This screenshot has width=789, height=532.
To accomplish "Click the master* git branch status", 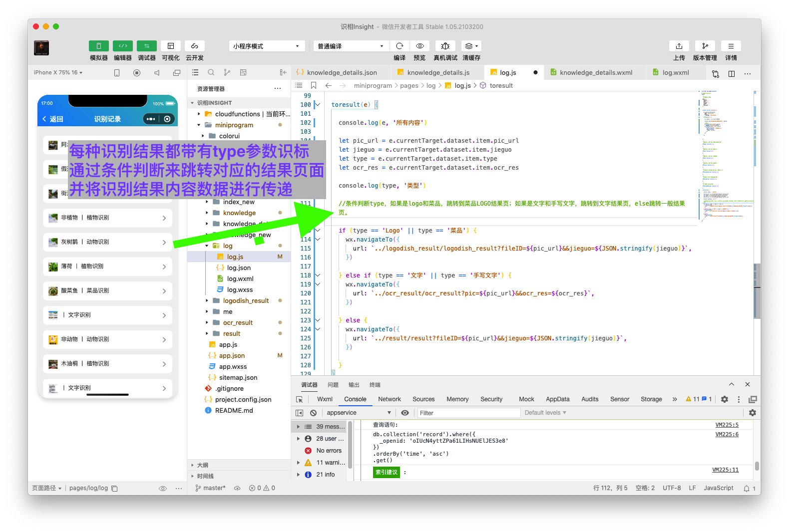I will point(210,488).
